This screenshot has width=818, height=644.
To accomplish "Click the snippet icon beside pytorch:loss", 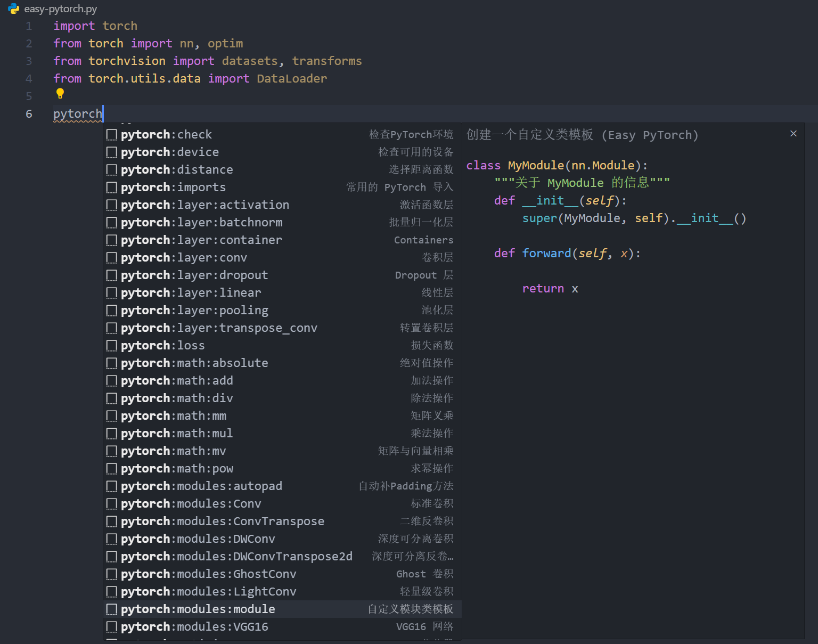I will click(112, 346).
